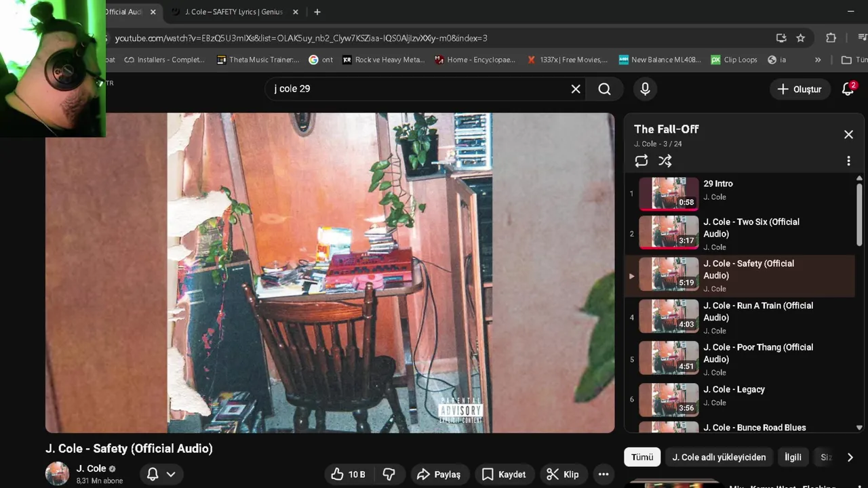The height and width of the screenshot is (488, 868).
Task: Open the ont Google bookmark
Action: [x=321, y=60]
